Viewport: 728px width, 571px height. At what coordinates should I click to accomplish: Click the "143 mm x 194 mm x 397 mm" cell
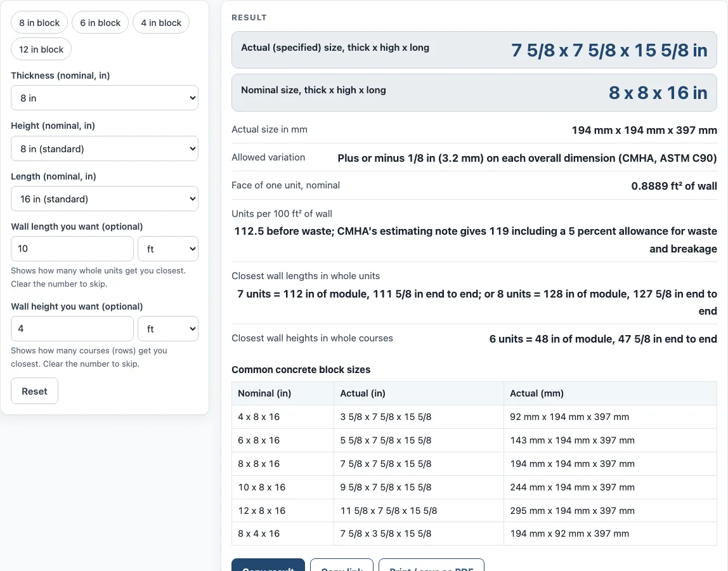(x=611, y=440)
